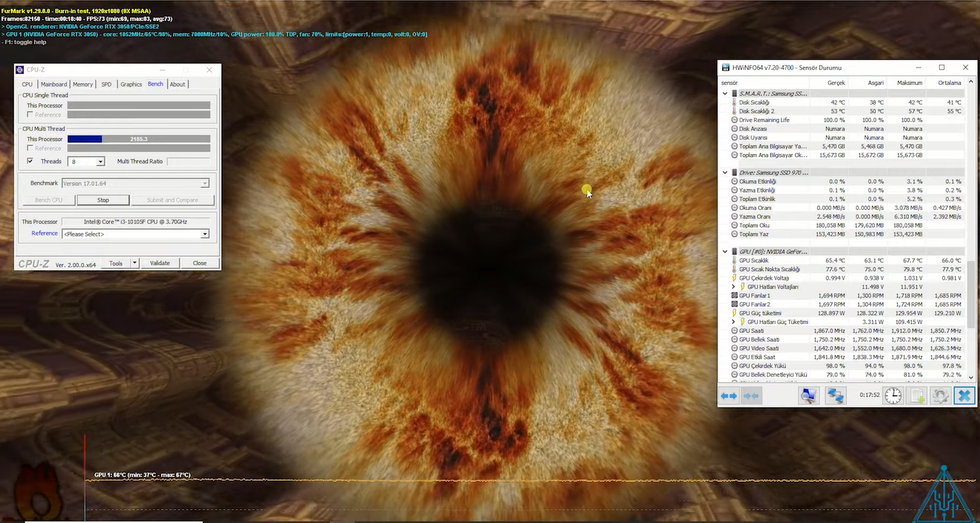Click fan icon beside GPU Fanlar1
Image resolution: width=980 pixels, height=523 pixels.
734,296
